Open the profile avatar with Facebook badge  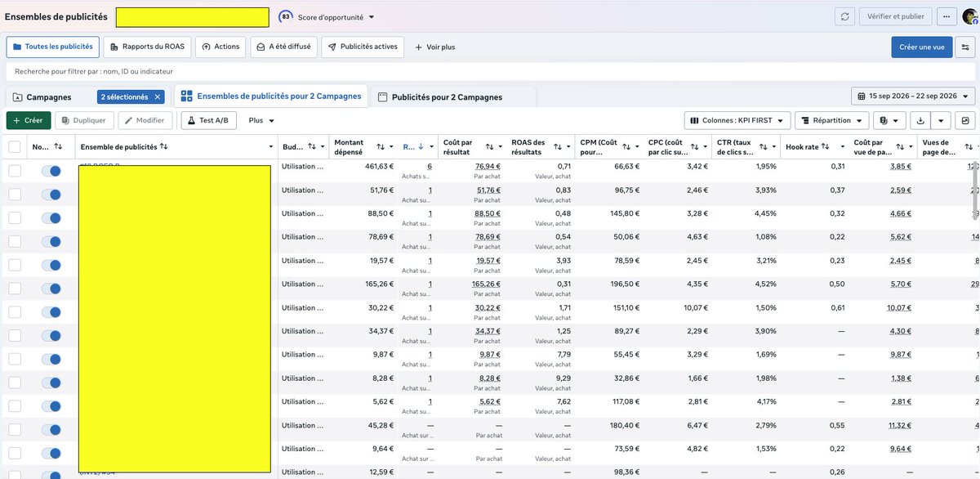tap(971, 17)
